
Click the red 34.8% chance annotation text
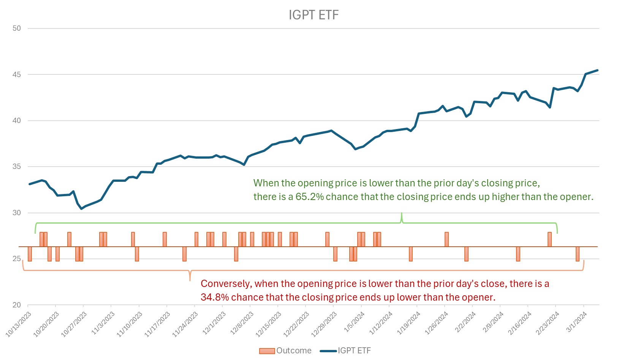pos(375,290)
